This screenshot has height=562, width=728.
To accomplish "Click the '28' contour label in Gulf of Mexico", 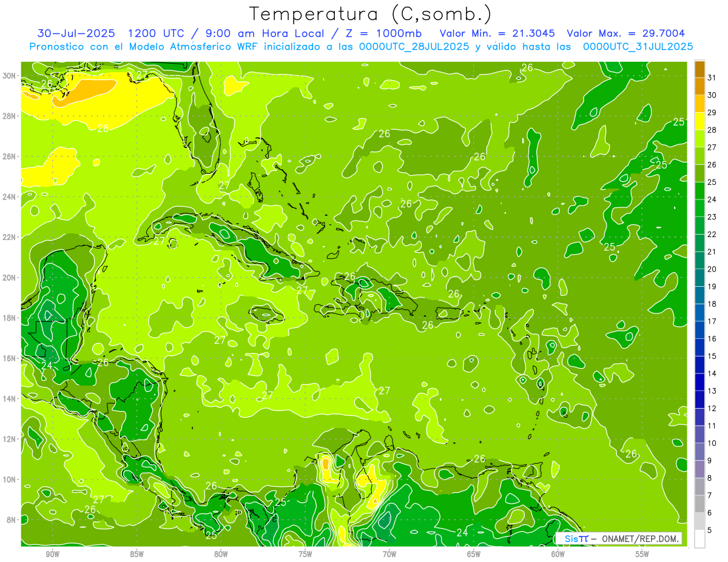I will (103, 129).
